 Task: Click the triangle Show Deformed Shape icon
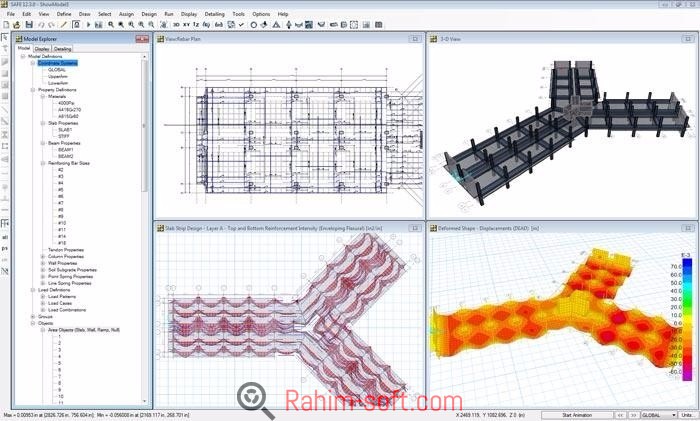point(276,25)
